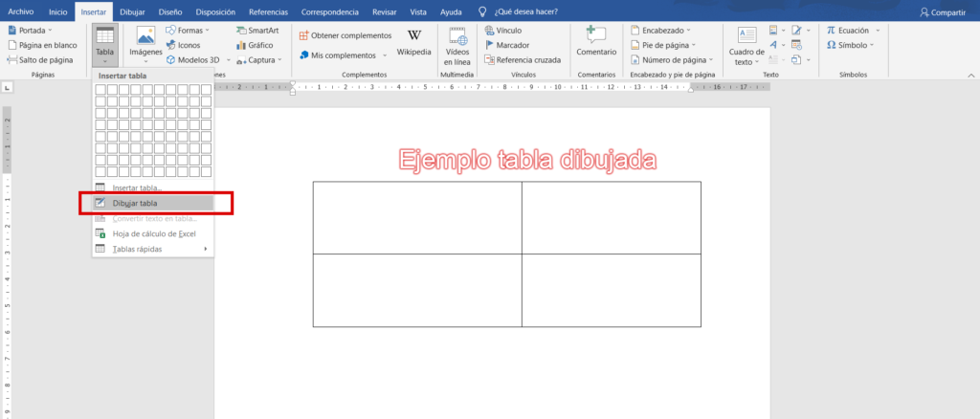Click the Iconos insert button
The height and width of the screenshot is (419, 980).
(182, 45)
